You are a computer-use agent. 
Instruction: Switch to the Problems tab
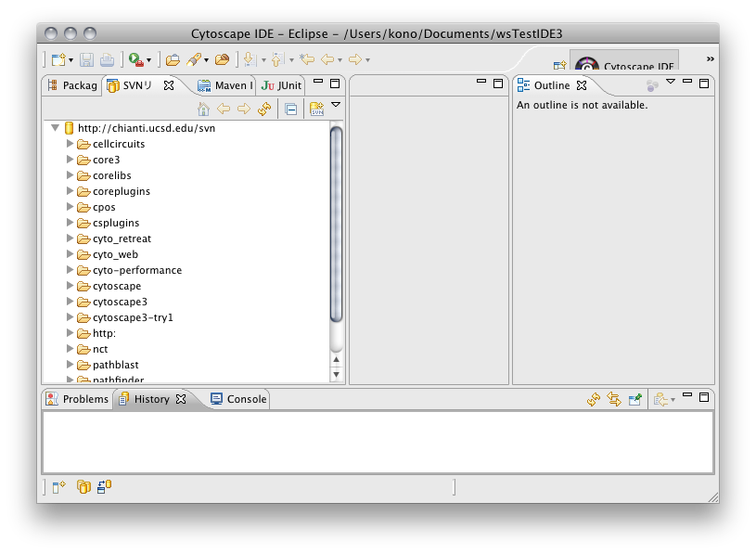point(77,399)
